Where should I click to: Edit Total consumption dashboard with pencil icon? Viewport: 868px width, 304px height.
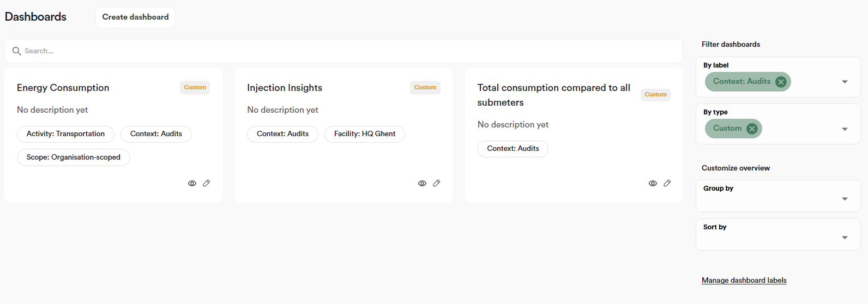(667, 183)
